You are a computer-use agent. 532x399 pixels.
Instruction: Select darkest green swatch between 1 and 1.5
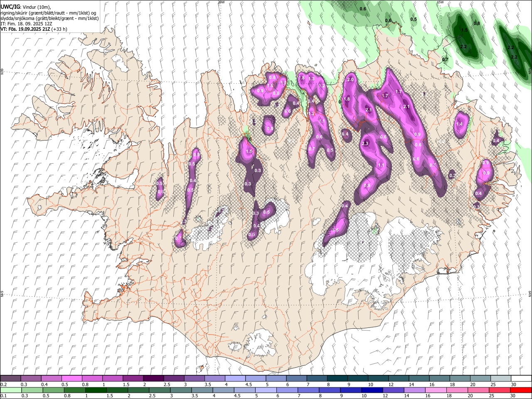click(x=96, y=390)
